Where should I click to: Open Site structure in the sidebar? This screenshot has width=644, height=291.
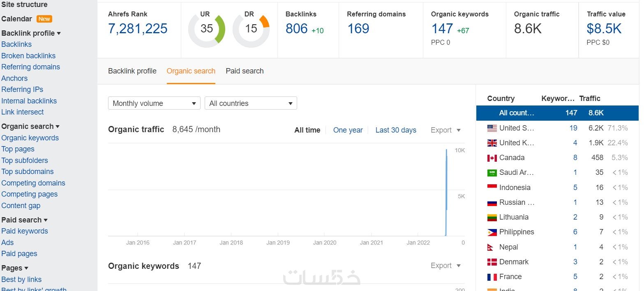pos(24,5)
